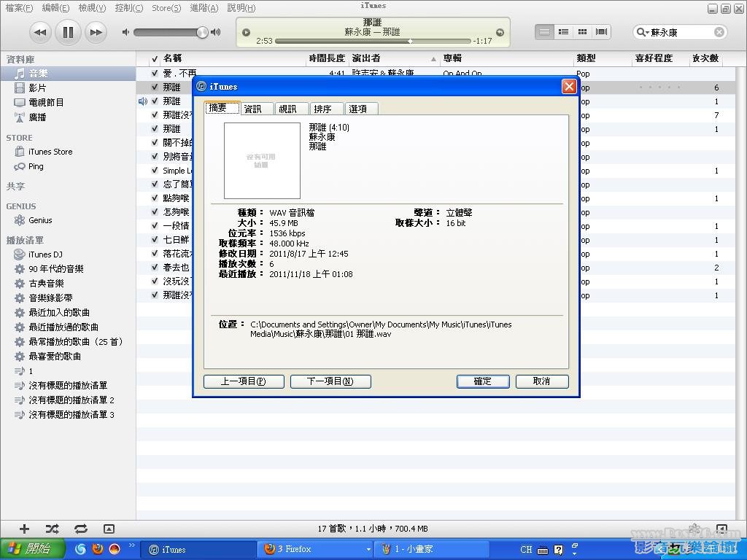Close the iTunes info dialog
The width and height of the screenshot is (747, 560).
569,87
